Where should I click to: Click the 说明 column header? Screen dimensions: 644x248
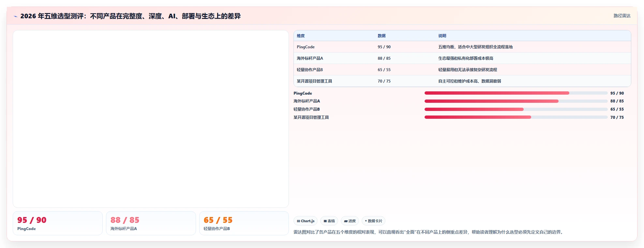click(x=442, y=36)
